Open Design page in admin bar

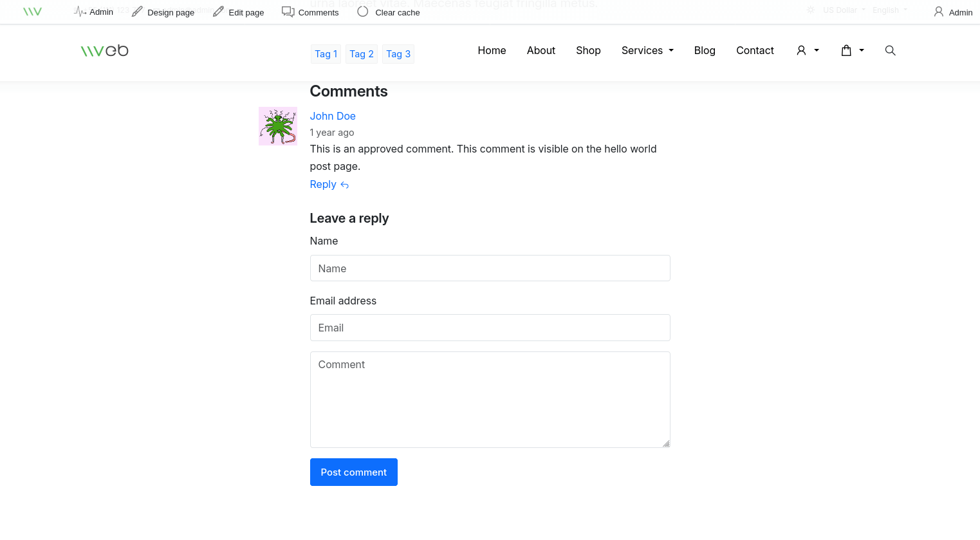163,12
